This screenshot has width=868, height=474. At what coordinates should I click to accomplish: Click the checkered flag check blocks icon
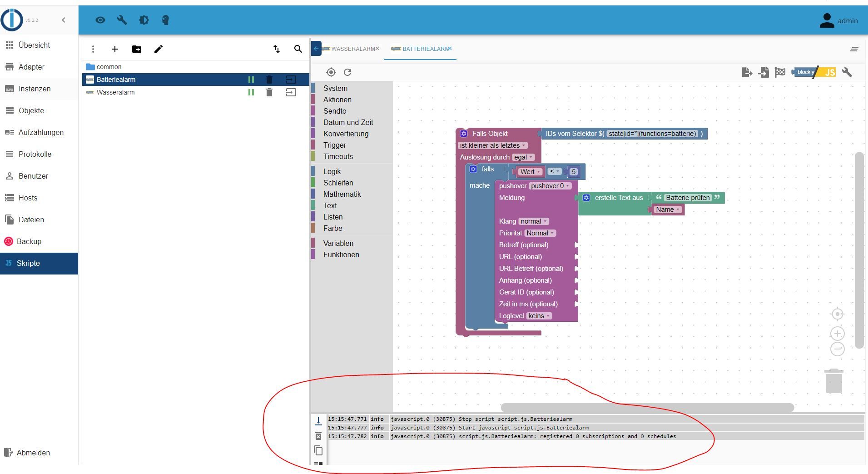780,72
